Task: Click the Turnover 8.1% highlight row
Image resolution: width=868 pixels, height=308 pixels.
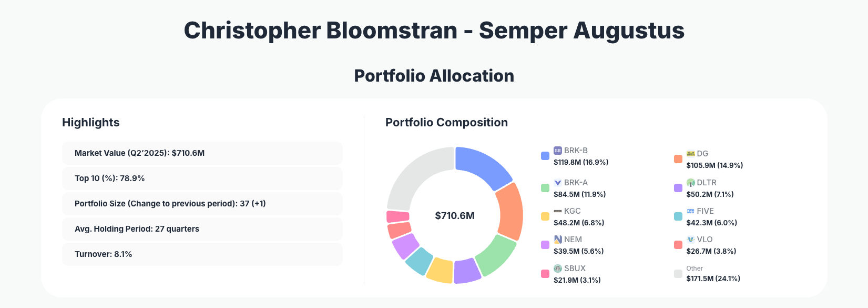Action: point(202,254)
